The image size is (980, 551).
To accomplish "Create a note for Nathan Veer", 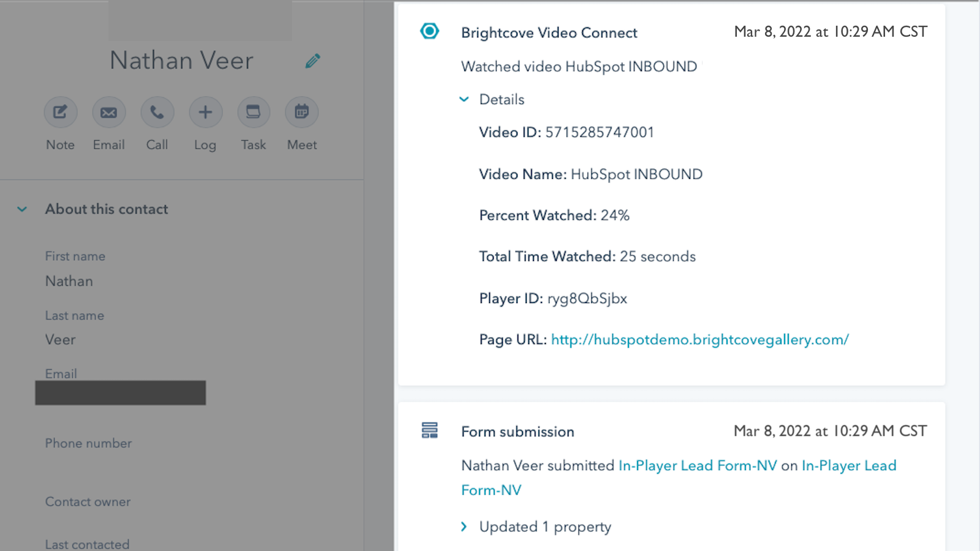I will (59, 112).
